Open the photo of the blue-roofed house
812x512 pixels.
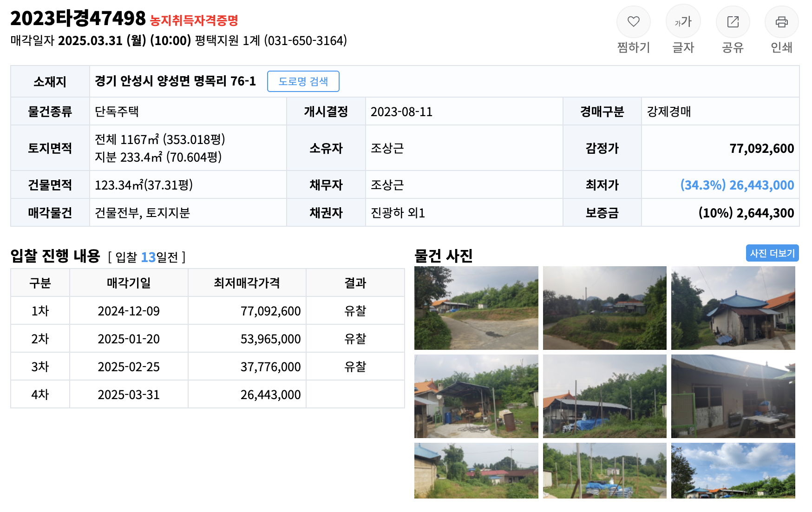tap(733, 308)
